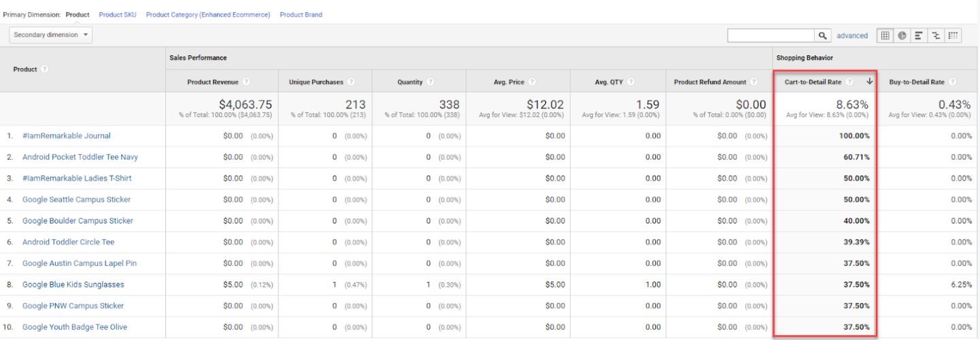The image size is (980, 340).
Task: Switch to the performance bar view
Action: coord(919,35)
